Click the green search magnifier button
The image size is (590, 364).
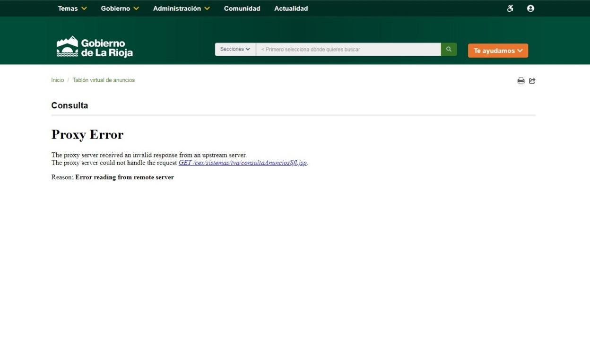click(x=449, y=49)
